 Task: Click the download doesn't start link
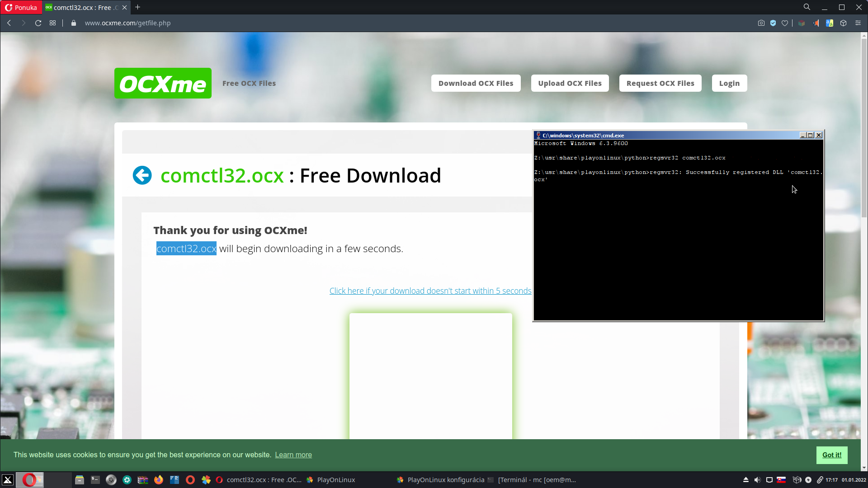430,291
